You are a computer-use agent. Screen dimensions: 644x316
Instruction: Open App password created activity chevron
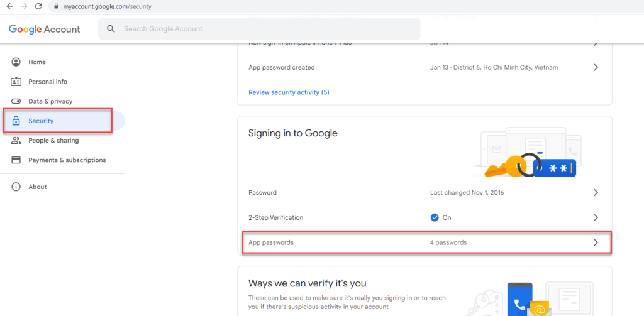(596, 67)
